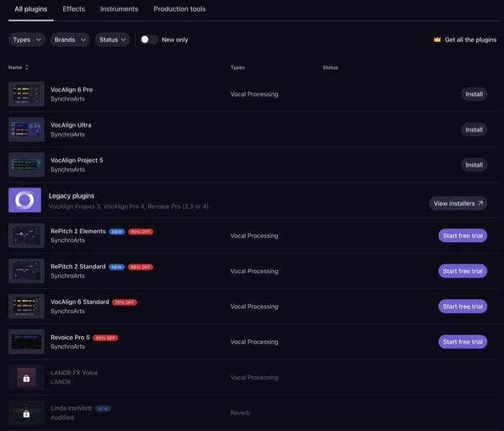Screen dimensions: 504x431
Task: Select the LANDR FX Voice name
Action: (x=74, y=373)
